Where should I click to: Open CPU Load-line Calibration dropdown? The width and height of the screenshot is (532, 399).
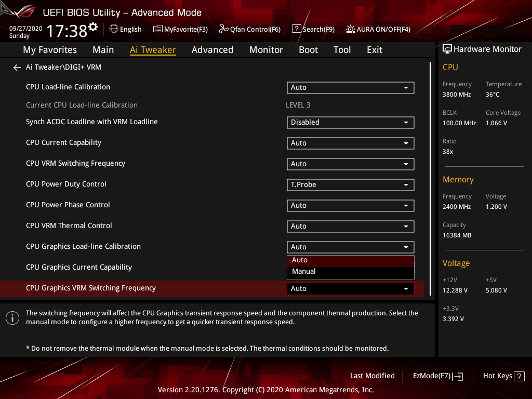point(351,87)
